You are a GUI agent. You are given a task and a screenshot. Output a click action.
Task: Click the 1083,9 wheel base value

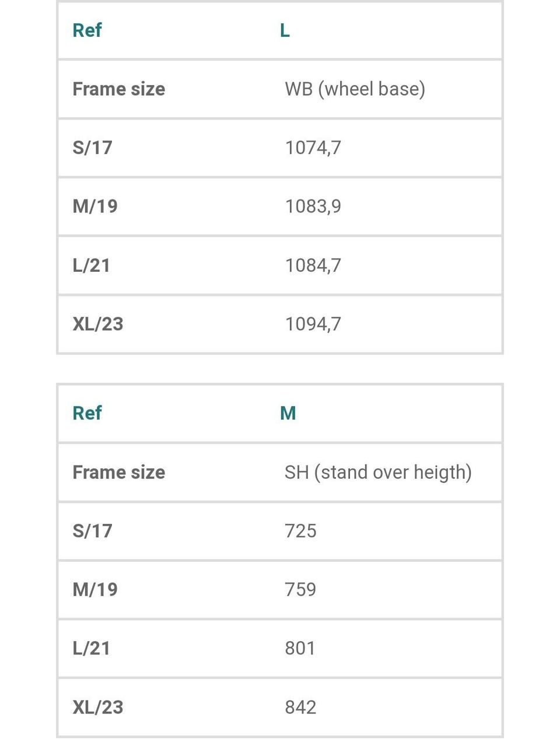(313, 206)
